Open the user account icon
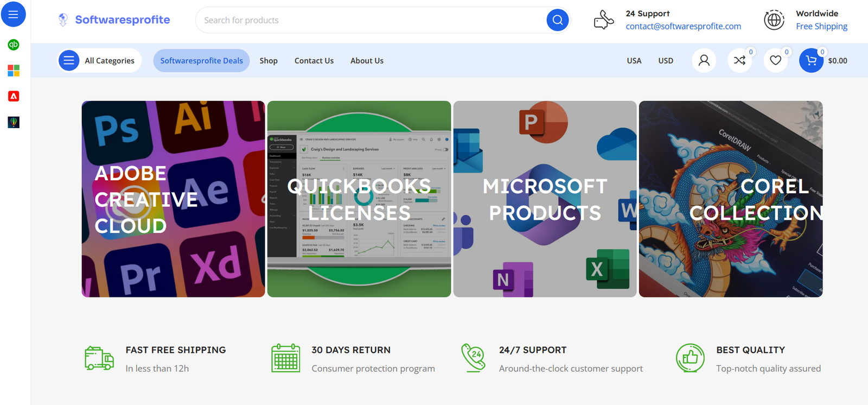 click(x=704, y=60)
